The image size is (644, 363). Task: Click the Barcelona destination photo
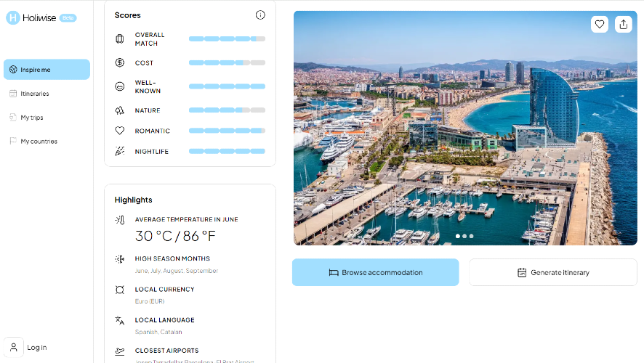465,128
